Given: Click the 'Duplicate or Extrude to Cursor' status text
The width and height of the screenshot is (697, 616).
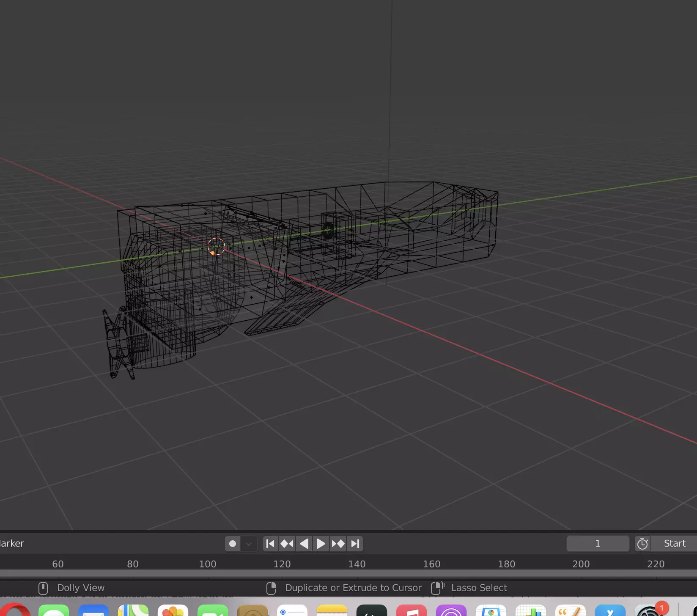Looking at the screenshot, I should pos(353,588).
